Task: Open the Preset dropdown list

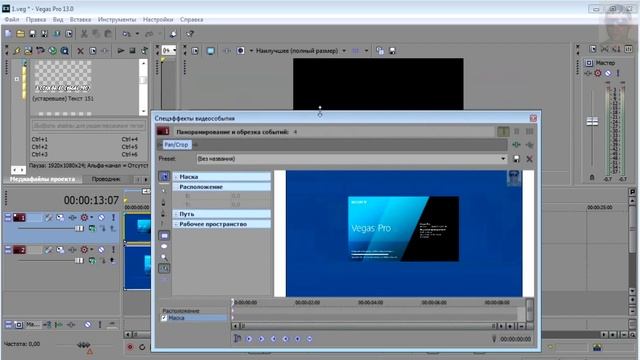Action: click(351, 159)
